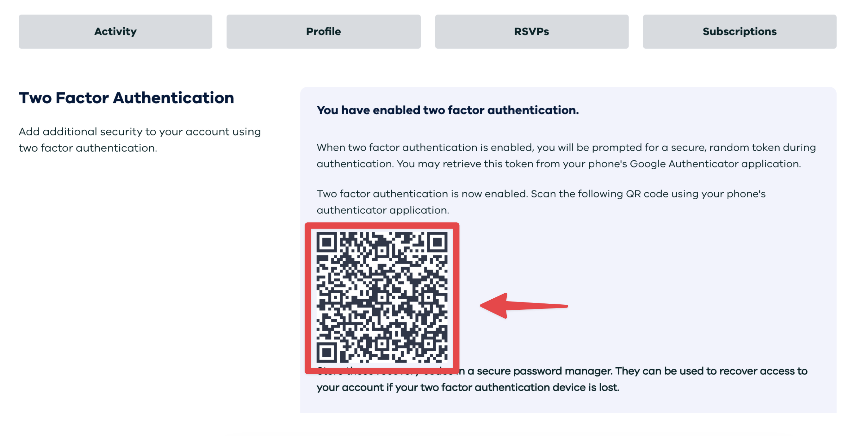Click the 'authenticator application.' line above QR code

(x=383, y=210)
